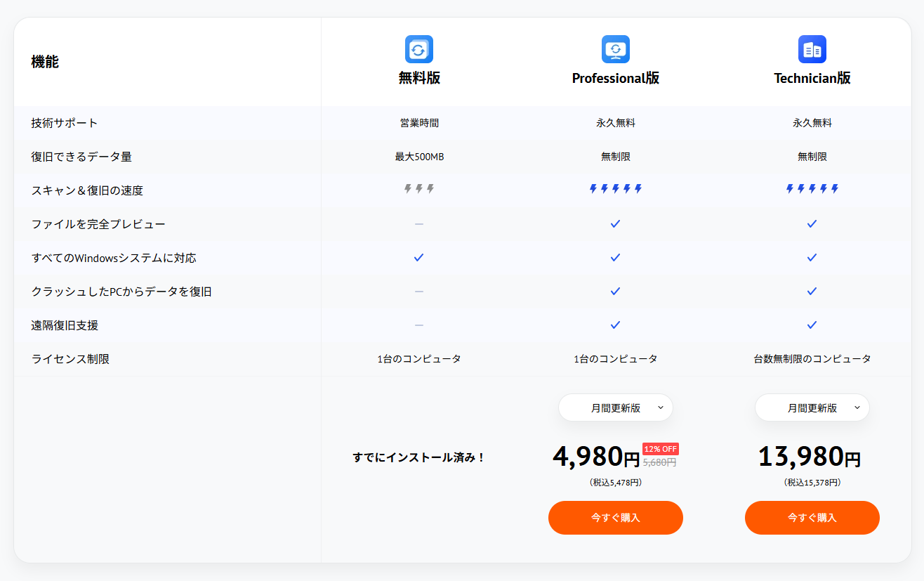
Task: Click the 4,980円 Professional price
Action: click(x=596, y=457)
